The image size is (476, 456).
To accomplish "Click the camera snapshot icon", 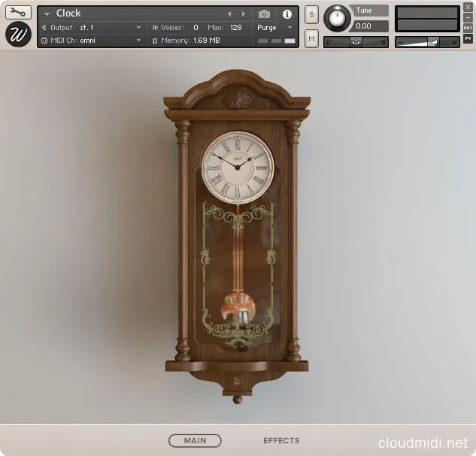I will (264, 14).
